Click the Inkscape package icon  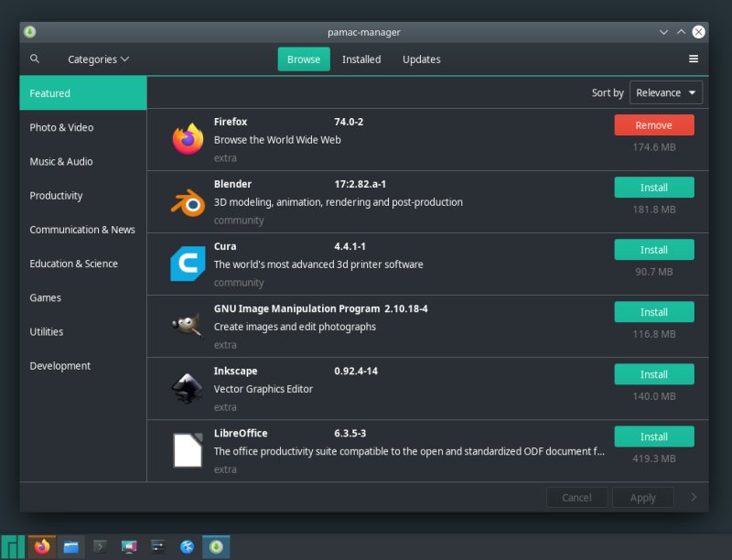(187, 388)
